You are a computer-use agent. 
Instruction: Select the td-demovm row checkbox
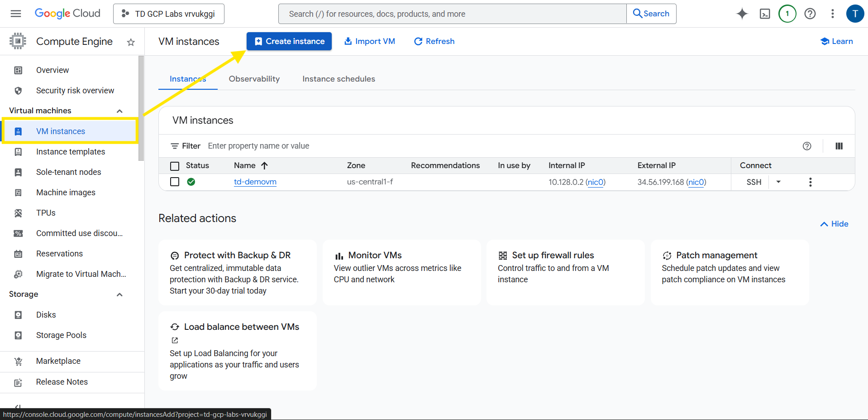point(175,182)
